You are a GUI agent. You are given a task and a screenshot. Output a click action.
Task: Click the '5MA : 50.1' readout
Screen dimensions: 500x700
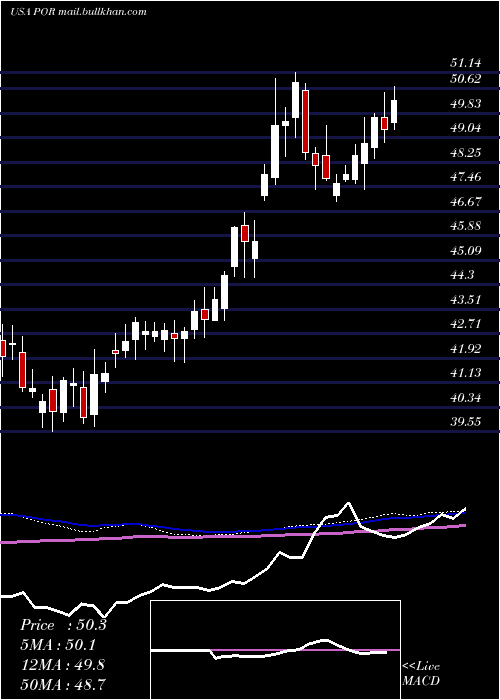tap(58, 645)
